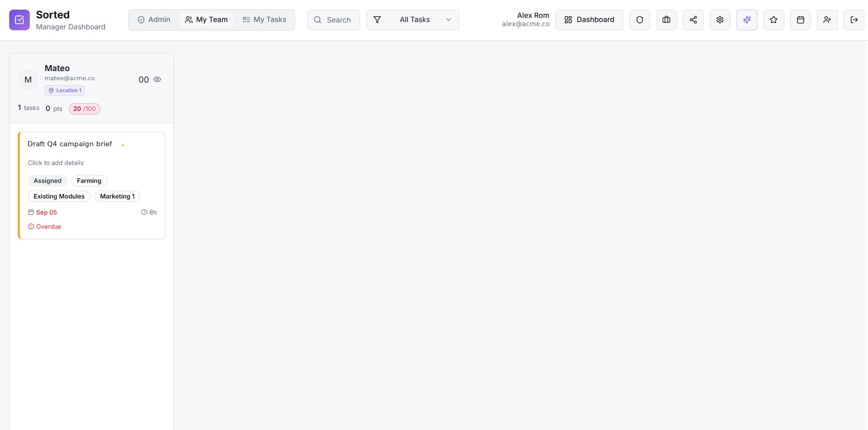Click the Mateo name heading

click(x=57, y=68)
